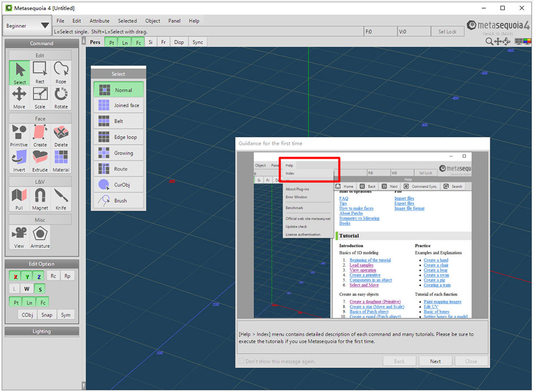Open the Material tool
The image size is (534, 392).
[x=61, y=161]
